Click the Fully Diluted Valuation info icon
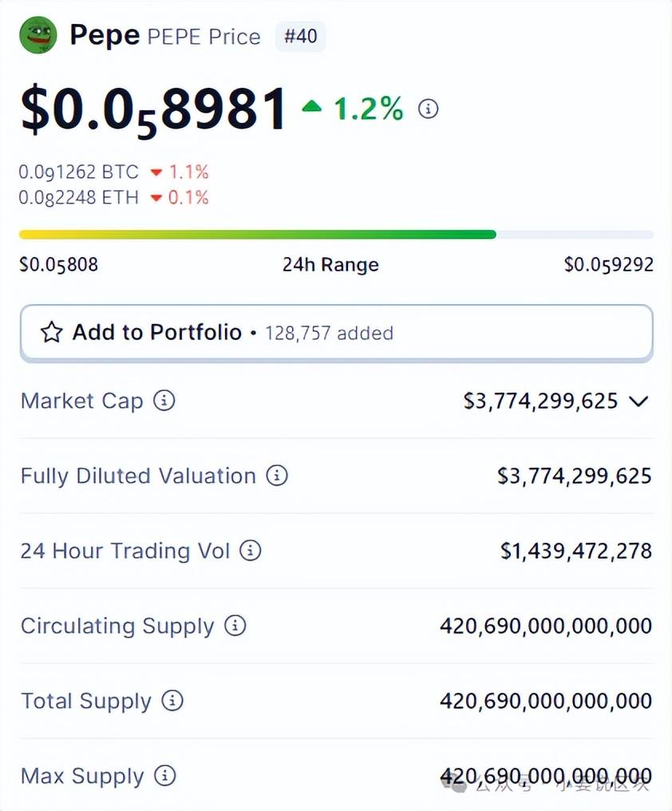Image resolution: width=672 pixels, height=811 pixels. [277, 476]
